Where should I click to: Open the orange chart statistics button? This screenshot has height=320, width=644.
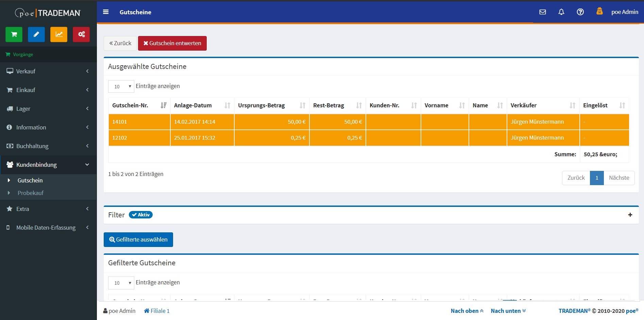pos(59,34)
